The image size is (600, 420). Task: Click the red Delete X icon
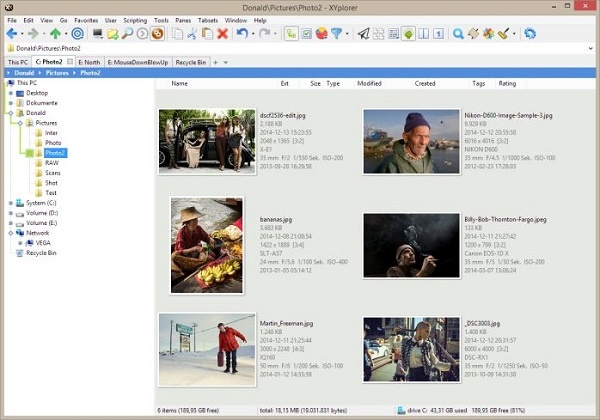click(223, 33)
